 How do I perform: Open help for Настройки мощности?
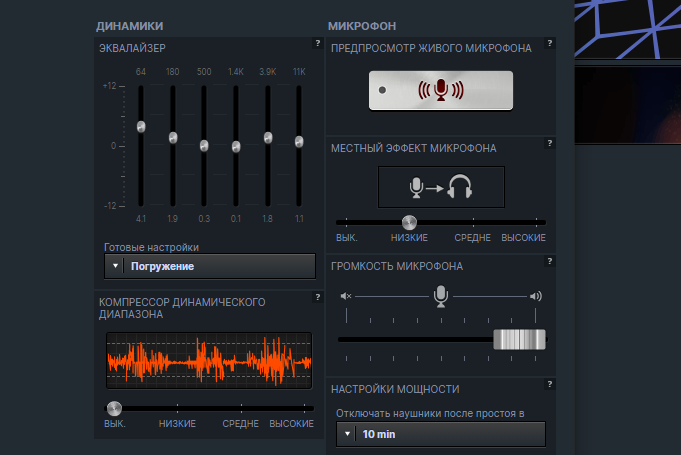point(550,384)
